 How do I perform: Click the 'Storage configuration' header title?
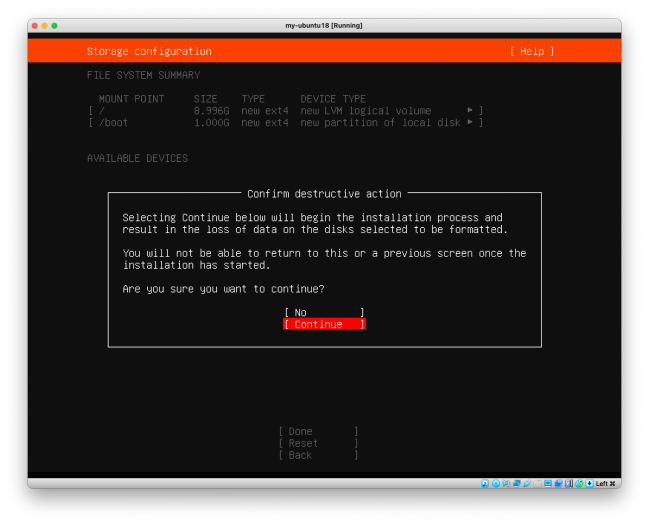[x=149, y=51]
